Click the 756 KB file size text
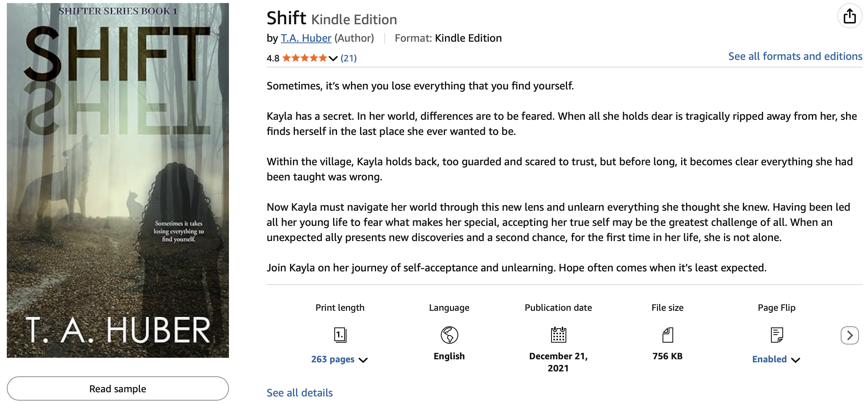This screenshot has width=868, height=404. (667, 356)
